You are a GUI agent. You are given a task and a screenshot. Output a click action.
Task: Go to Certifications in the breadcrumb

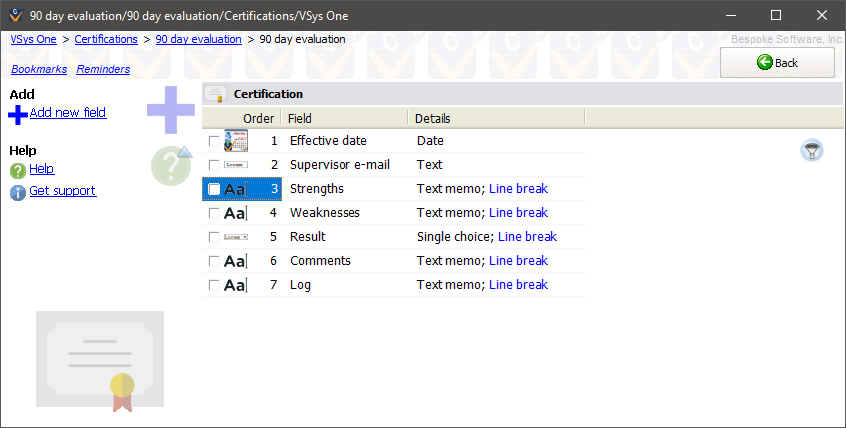pyautogui.click(x=106, y=39)
